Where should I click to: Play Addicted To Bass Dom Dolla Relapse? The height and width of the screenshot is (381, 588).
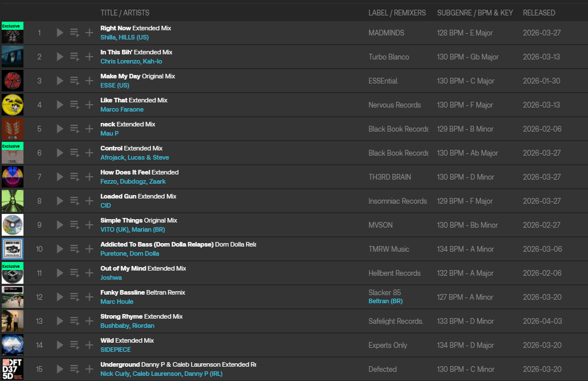click(x=60, y=249)
